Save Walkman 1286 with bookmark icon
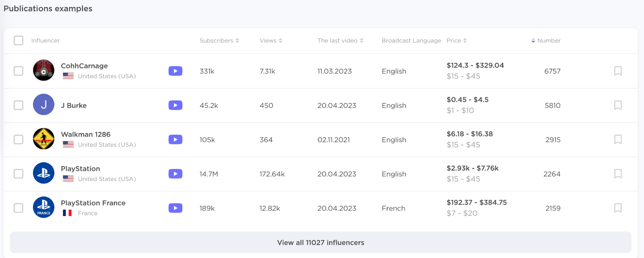Image resolution: width=644 pixels, height=258 pixels. [618, 140]
